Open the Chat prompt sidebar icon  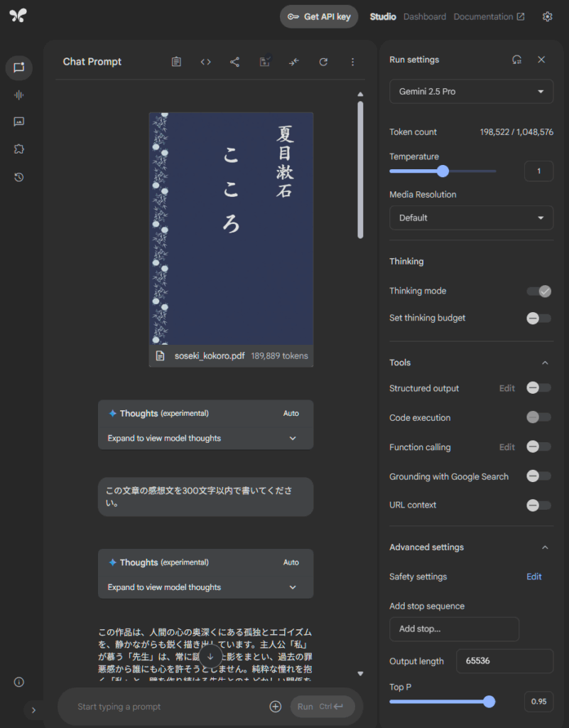click(19, 68)
